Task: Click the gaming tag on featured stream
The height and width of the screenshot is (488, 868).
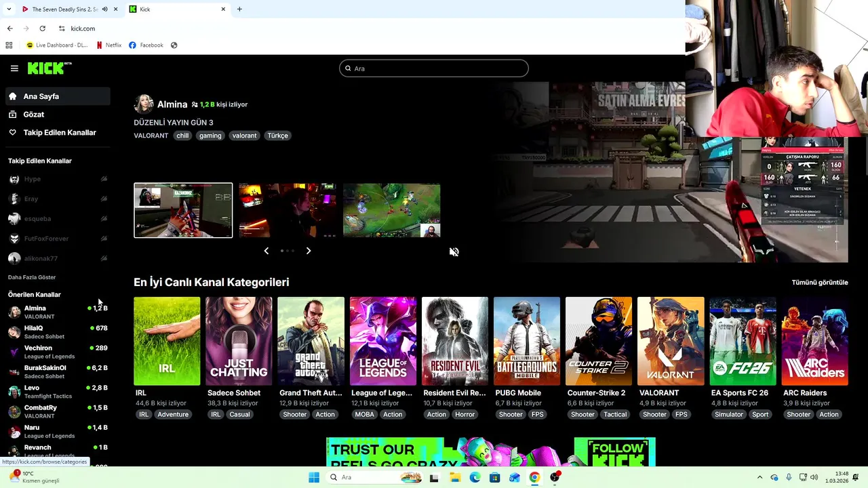Action: tap(210, 136)
